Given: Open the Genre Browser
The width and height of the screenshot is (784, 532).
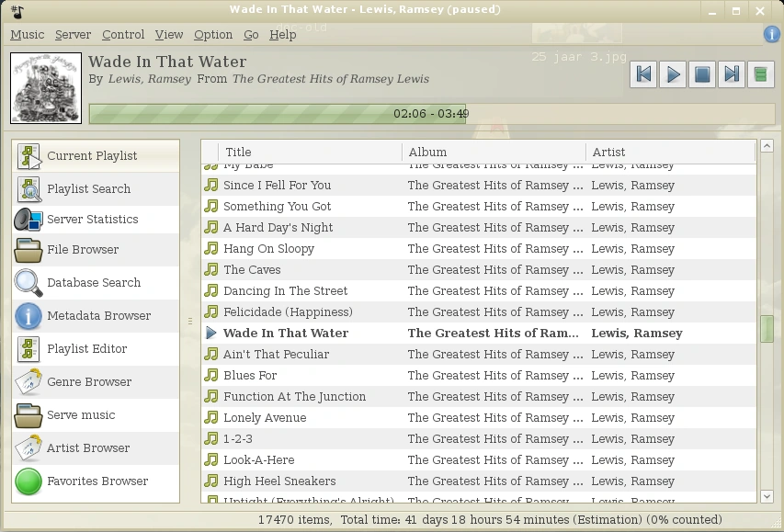Looking at the screenshot, I should point(89,382).
